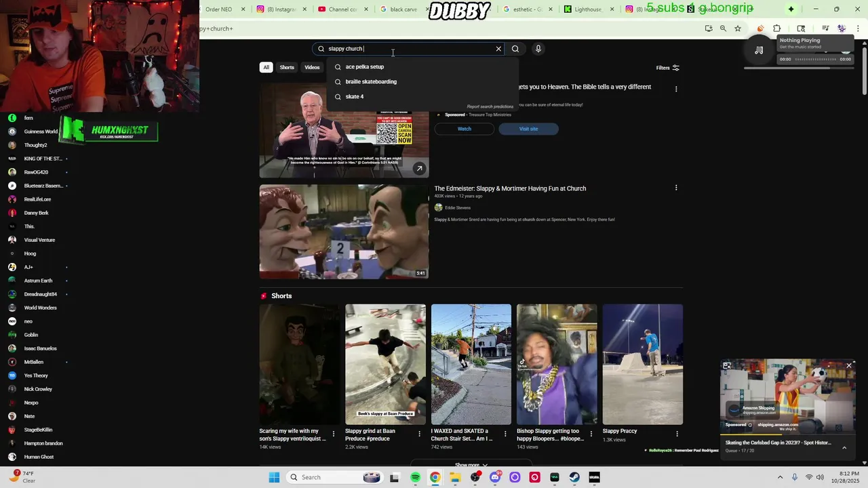Image resolution: width=868 pixels, height=488 pixels.
Task: Choose the 'skate 4' search suggestion
Action: pos(422,96)
